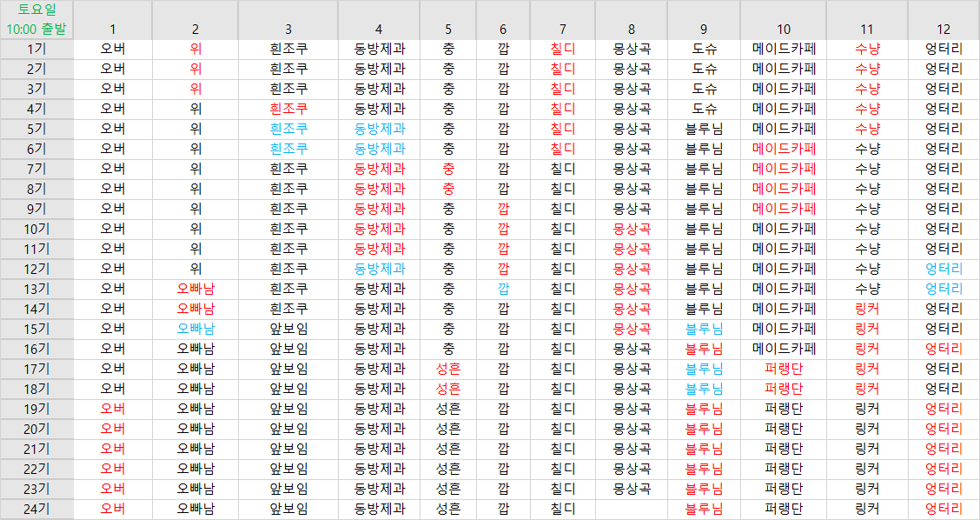Select the red 흰조쿠 cell in row 4기
Image resolution: width=980 pixels, height=520 pixels.
pyautogui.click(x=288, y=109)
